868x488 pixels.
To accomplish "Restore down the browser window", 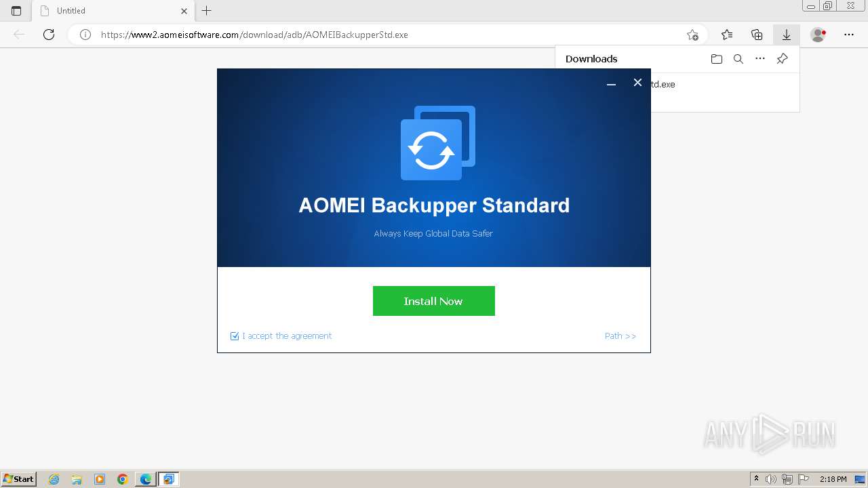I will point(828,6).
